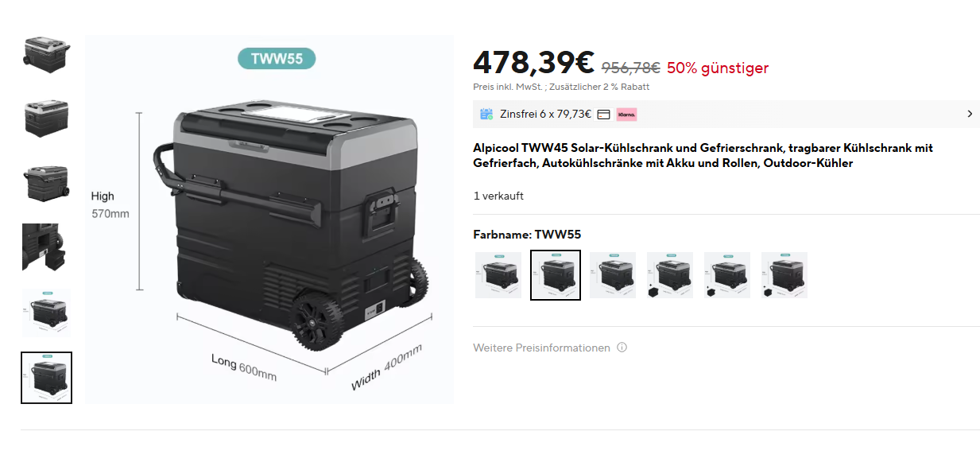Expand installment options with right chevron
Screen dimensions: 980x474
(x=969, y=114)
